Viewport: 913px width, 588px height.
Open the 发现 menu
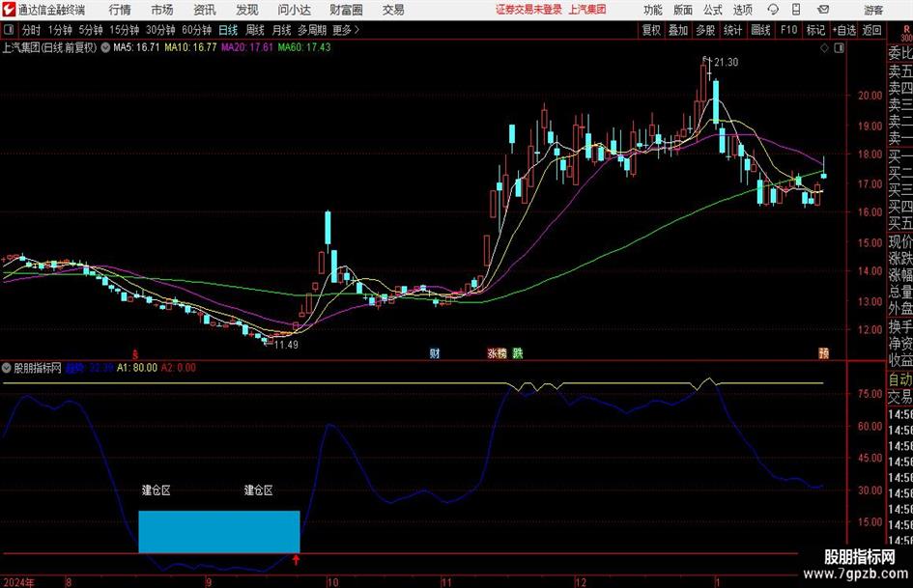(247, 10)
